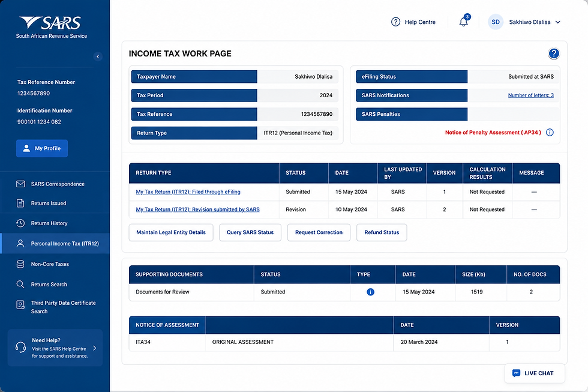Viewport: 588px width, 392px height.
Task: Click the SD user avatar
Action: [x=496, y=22]
